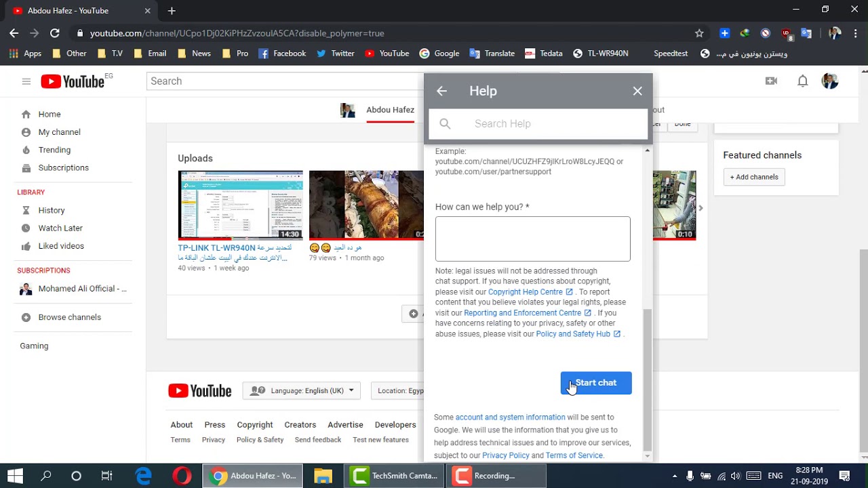Open the Translate bookmark

[492, 54]
